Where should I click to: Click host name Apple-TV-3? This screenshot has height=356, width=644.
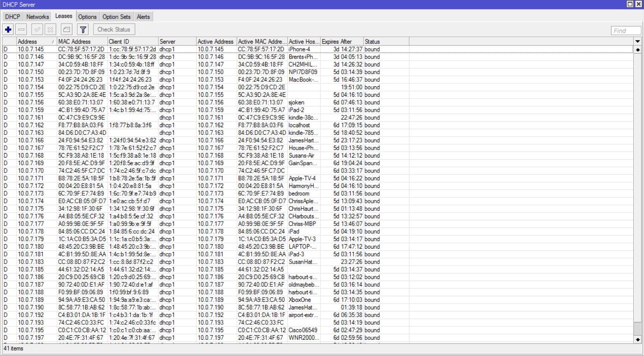coord(302,239)
